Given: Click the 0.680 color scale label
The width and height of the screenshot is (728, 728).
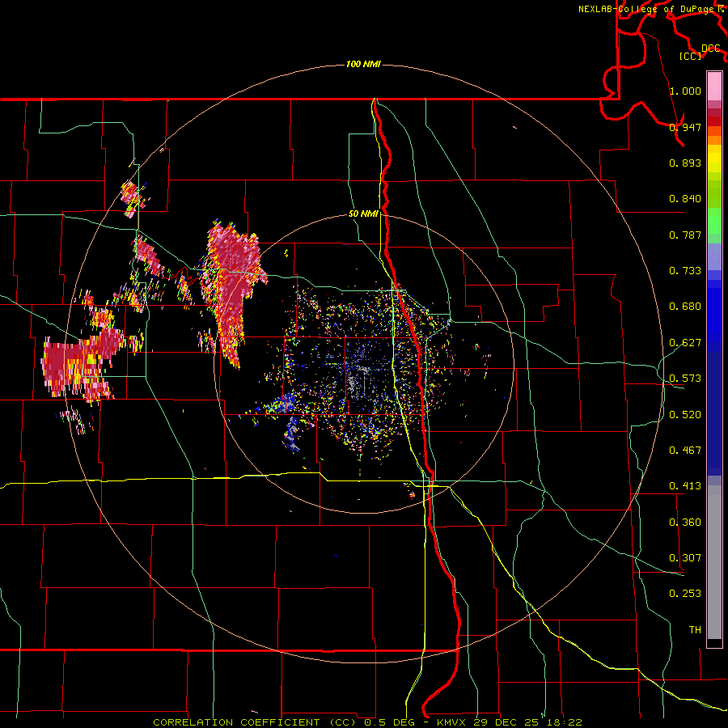Looking at the screenshot, I should [685, 307].
